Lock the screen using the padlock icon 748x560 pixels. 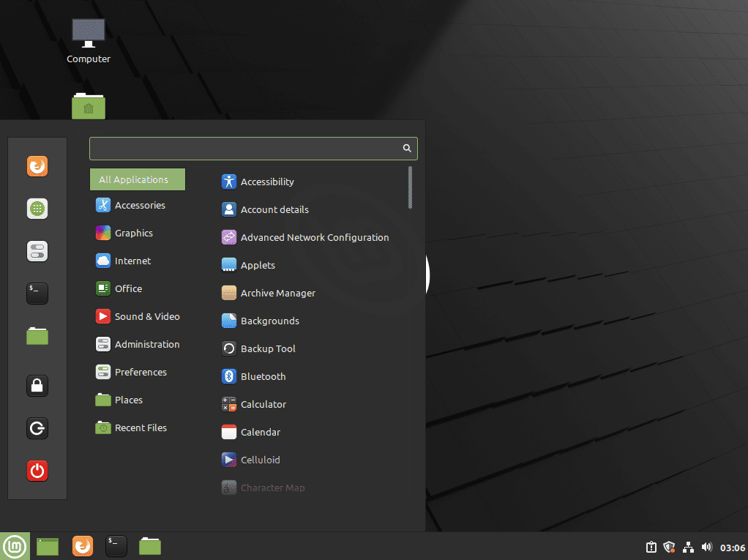37,386
